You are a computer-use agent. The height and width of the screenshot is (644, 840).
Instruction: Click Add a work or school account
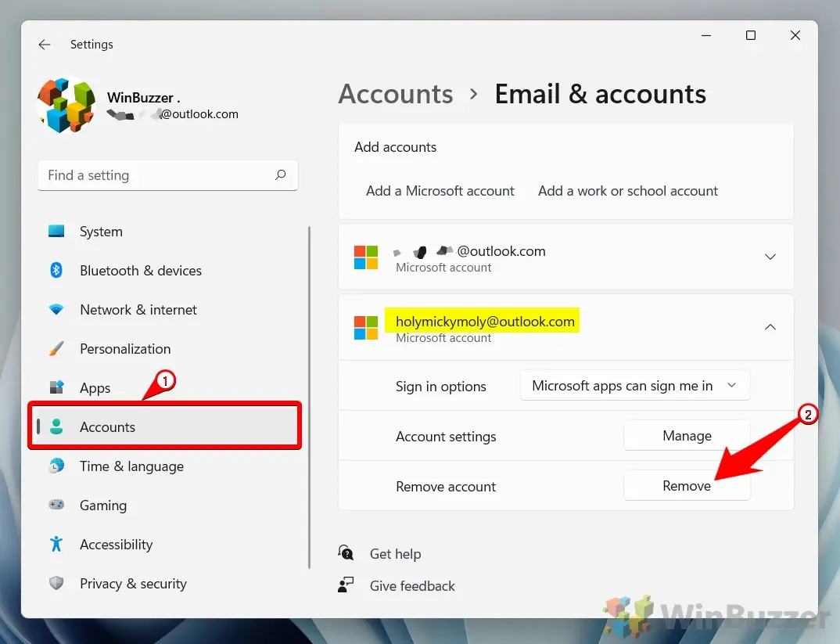627,191
